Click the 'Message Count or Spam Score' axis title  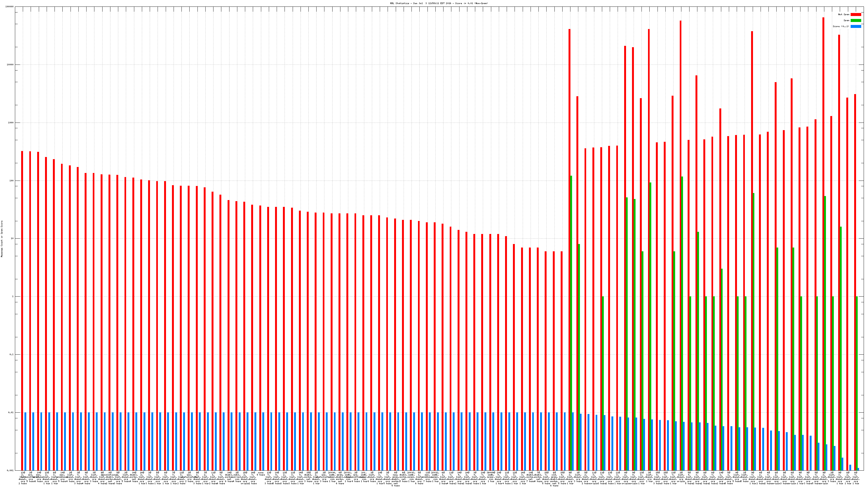2,239
